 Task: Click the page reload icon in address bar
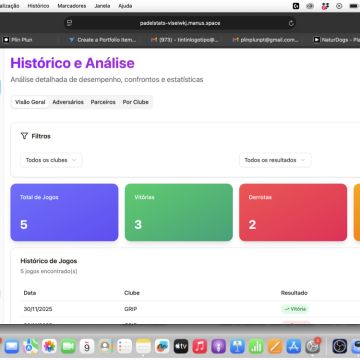point(291,23)
